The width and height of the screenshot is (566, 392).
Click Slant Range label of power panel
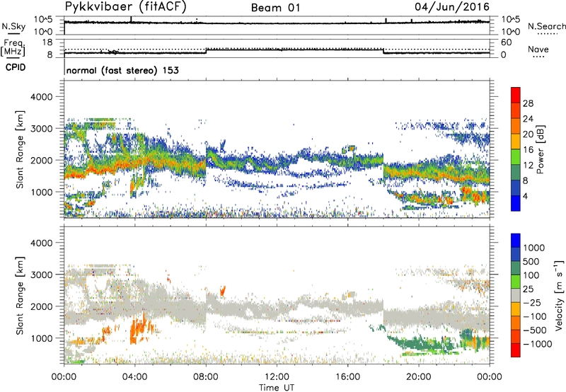tap(20, 149)
